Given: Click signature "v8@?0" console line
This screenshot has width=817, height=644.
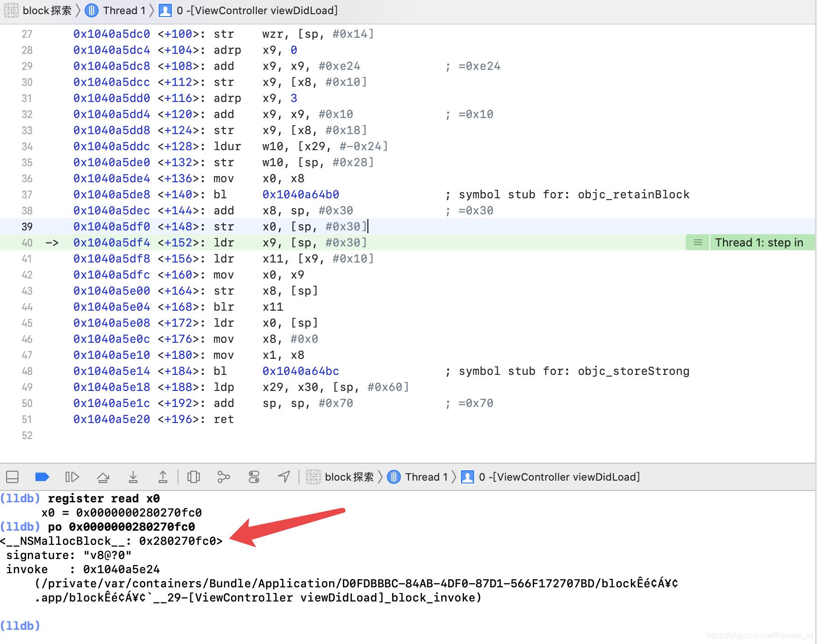Looking at the screenshot, I should point(69,555).
